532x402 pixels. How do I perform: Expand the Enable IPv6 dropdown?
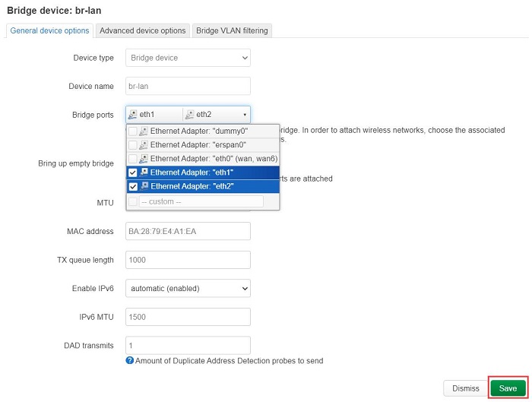tap(188, 288)
